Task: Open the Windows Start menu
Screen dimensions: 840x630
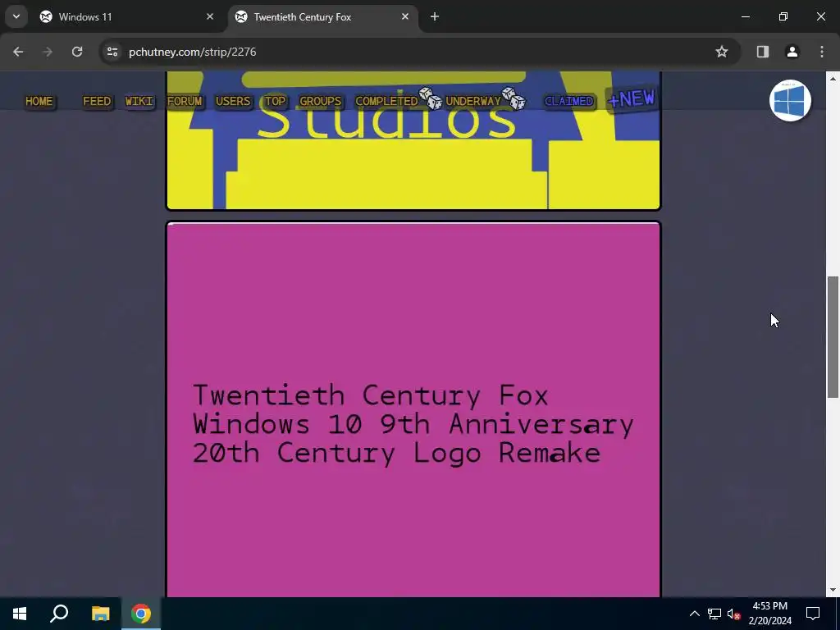Action: tap(20, 614)
